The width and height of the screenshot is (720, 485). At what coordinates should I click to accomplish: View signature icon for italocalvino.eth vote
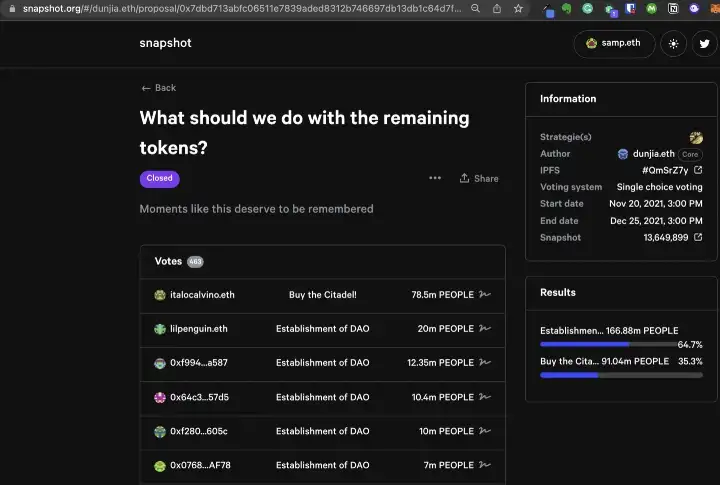coord(485,294)
